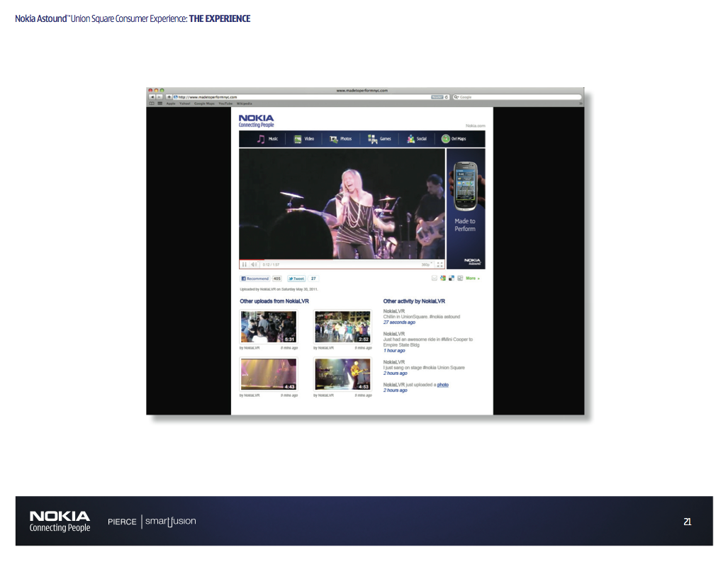Select the Ovi Maps nav tab

[x=454, y=139]
